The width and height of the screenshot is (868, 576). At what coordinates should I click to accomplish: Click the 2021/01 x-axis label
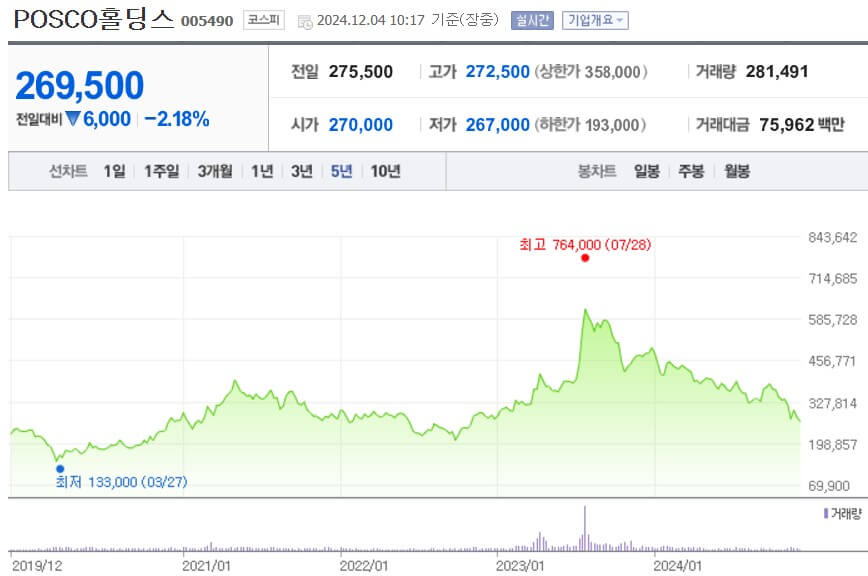[206, 566]
